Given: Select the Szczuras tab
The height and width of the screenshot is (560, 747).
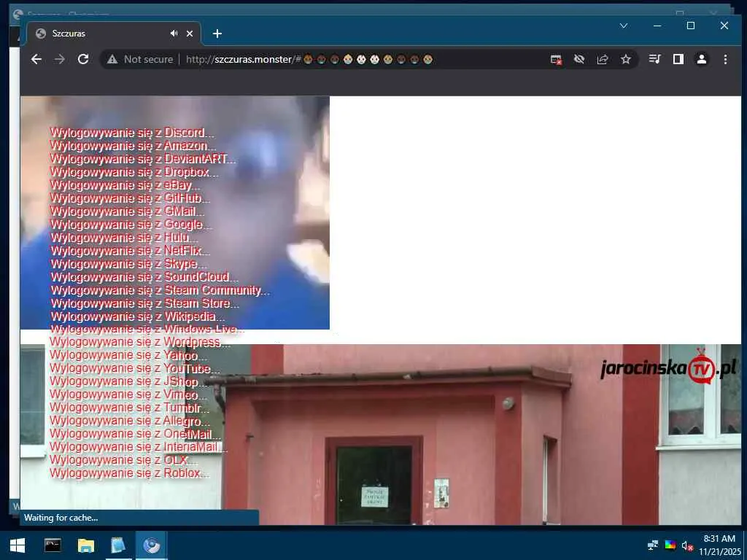Looking at the screenshot, I should [114, 34].
